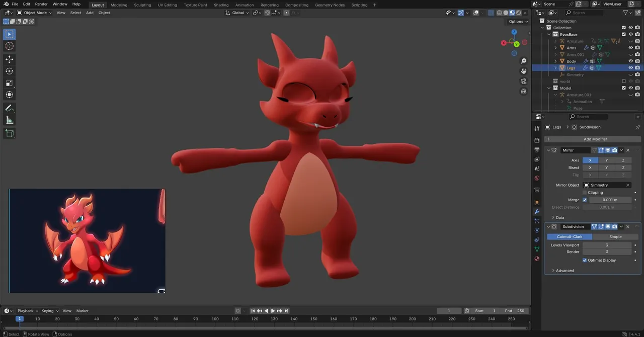Viewport: 644px width, 337px height.
Task: Collapse the EvosBase collection
Action: pos(549,34)
